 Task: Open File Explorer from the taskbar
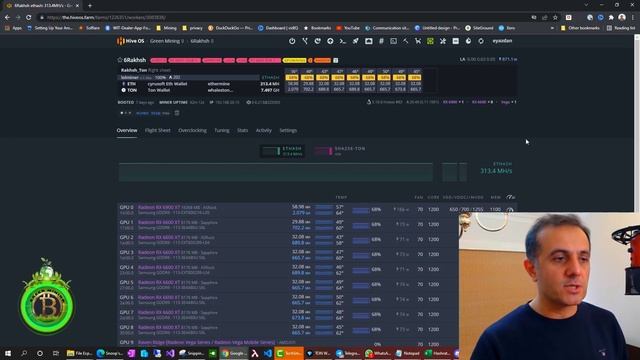point(80,353)
